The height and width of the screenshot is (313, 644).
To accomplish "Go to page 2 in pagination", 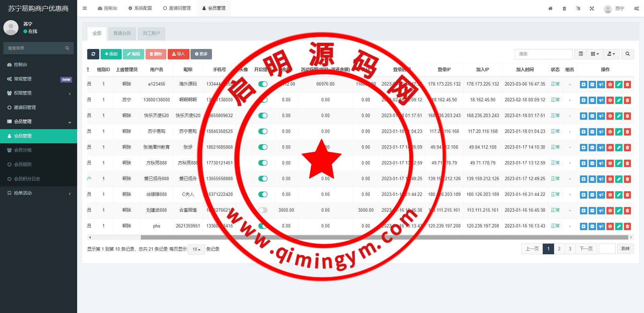I will pos(559,249).
